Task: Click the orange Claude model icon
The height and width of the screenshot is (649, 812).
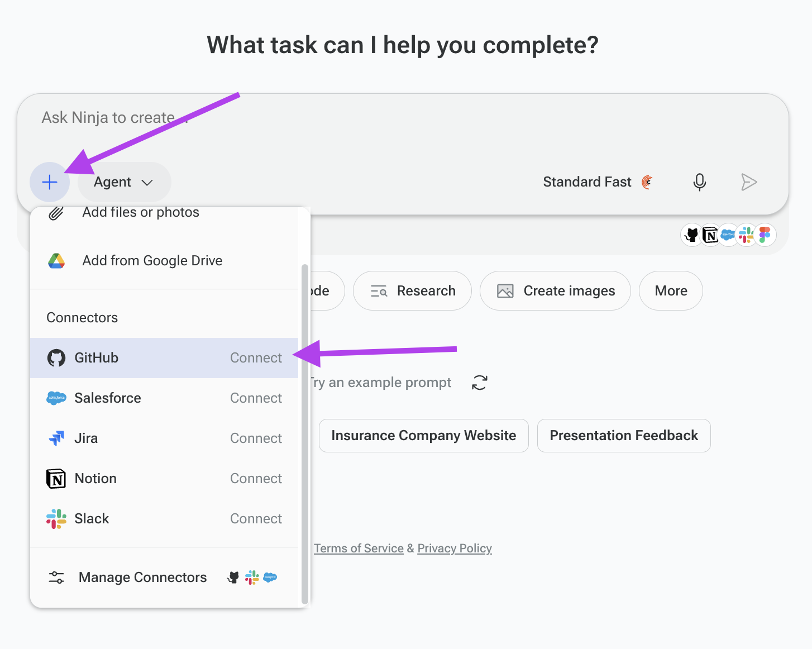Action: coord(647,182)
